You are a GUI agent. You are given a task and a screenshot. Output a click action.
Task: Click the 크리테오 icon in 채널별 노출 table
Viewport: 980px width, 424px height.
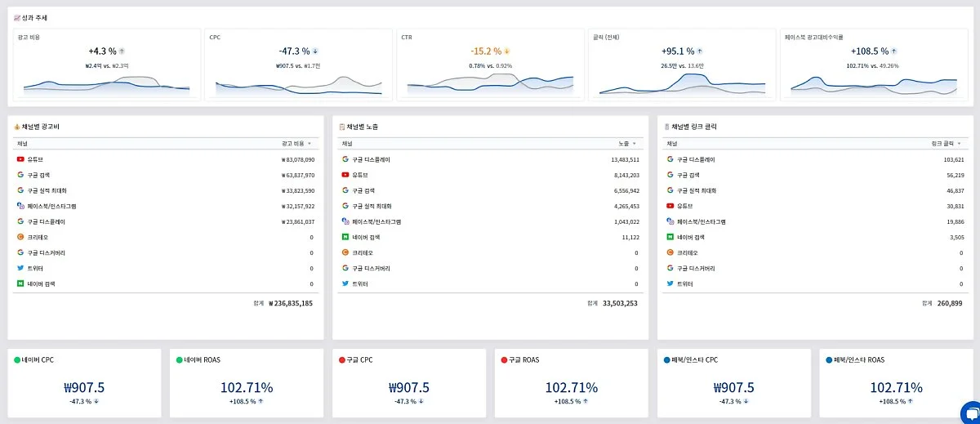pos(345,252)
